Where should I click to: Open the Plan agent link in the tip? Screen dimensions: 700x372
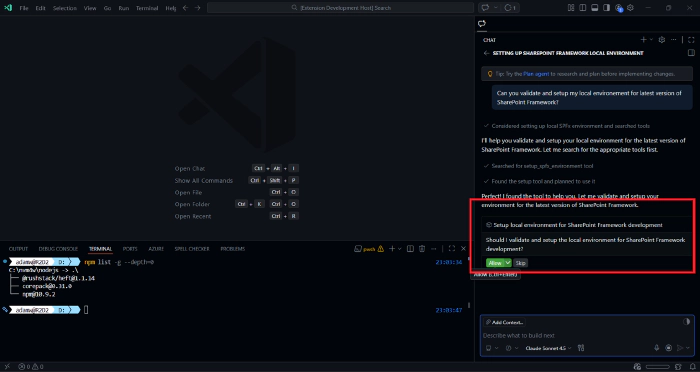tap(536, 74)
